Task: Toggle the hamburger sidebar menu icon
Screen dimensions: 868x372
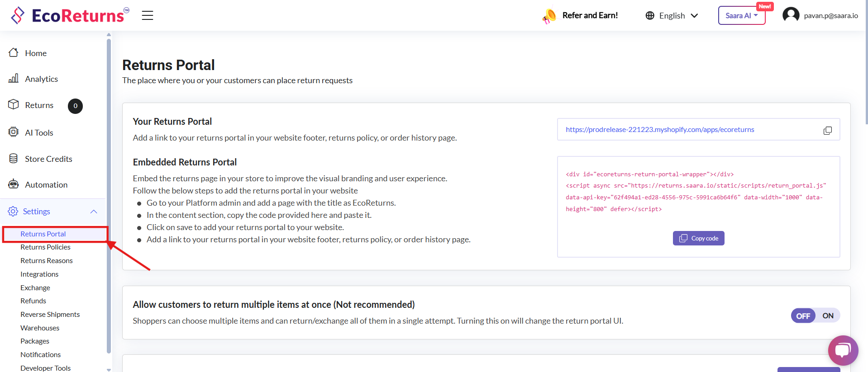Action: (x=148, y=15)
